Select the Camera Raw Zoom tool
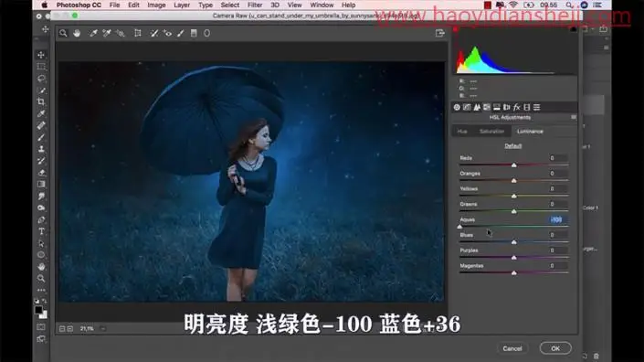The height and width of the screenshot is (362, 644). coord(63,33)
